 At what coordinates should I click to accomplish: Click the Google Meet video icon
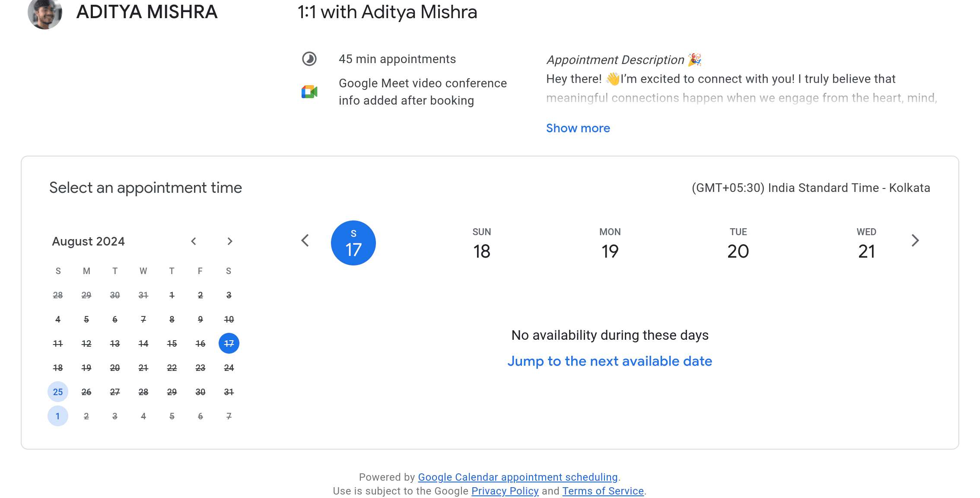[309, 92]
